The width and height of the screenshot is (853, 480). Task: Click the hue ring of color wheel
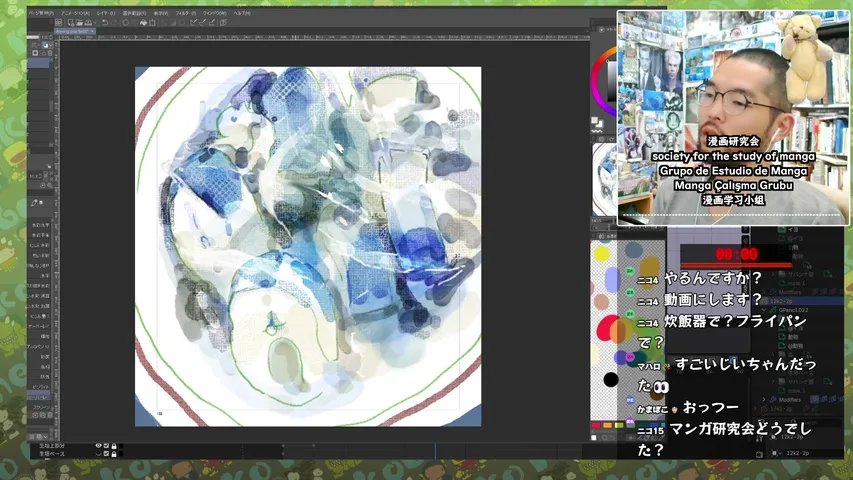[597, 81]
